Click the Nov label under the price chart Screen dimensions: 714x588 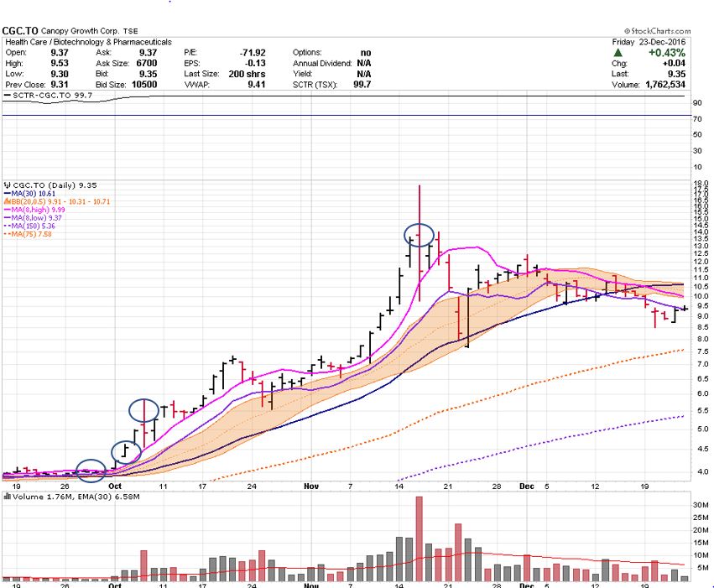(311, 486)
